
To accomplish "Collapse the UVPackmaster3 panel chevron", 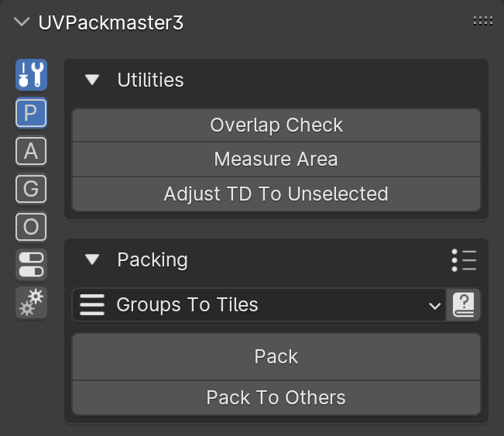I will (x=22, y=22).
